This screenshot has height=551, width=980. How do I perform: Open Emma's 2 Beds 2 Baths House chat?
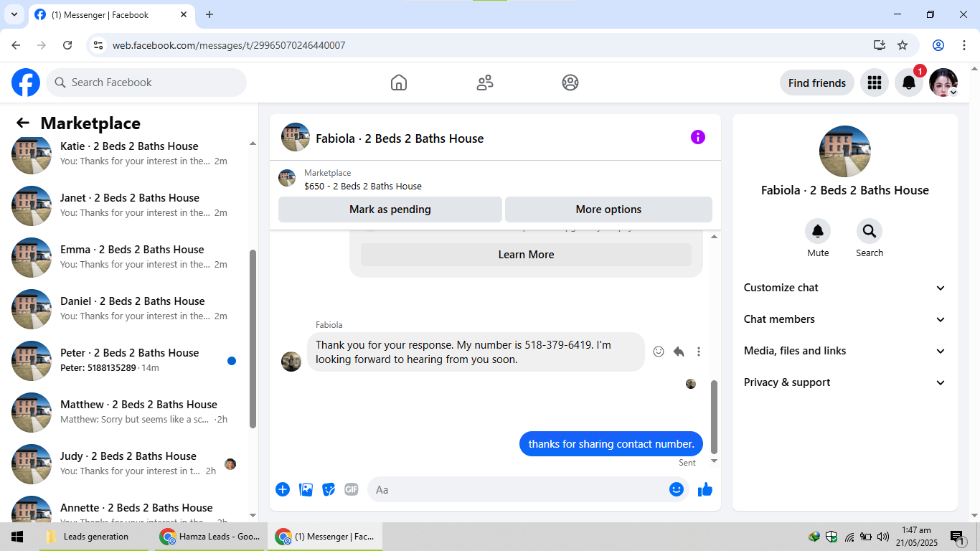point(129,257)
